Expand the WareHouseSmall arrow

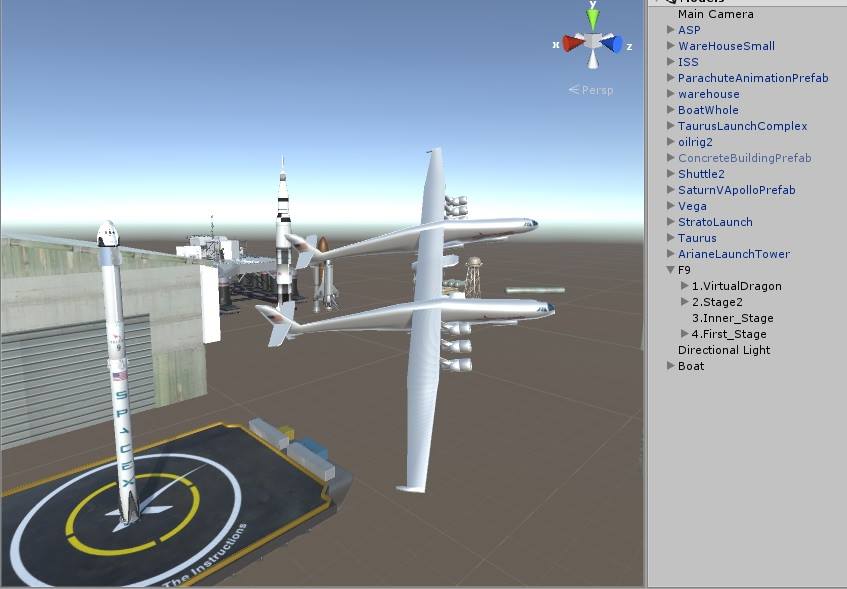670,45
